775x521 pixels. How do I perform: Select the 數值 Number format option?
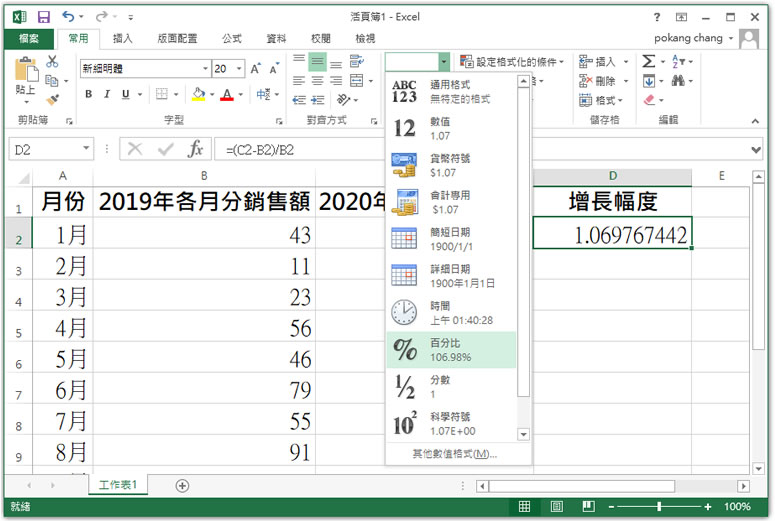[451, 129]
